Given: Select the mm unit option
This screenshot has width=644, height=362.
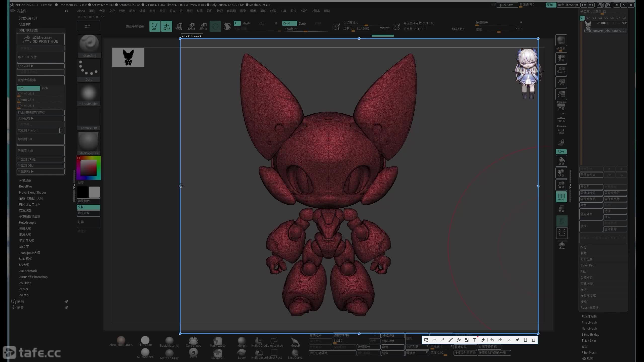Looking at the screenshot, I should tap(28, 88).
